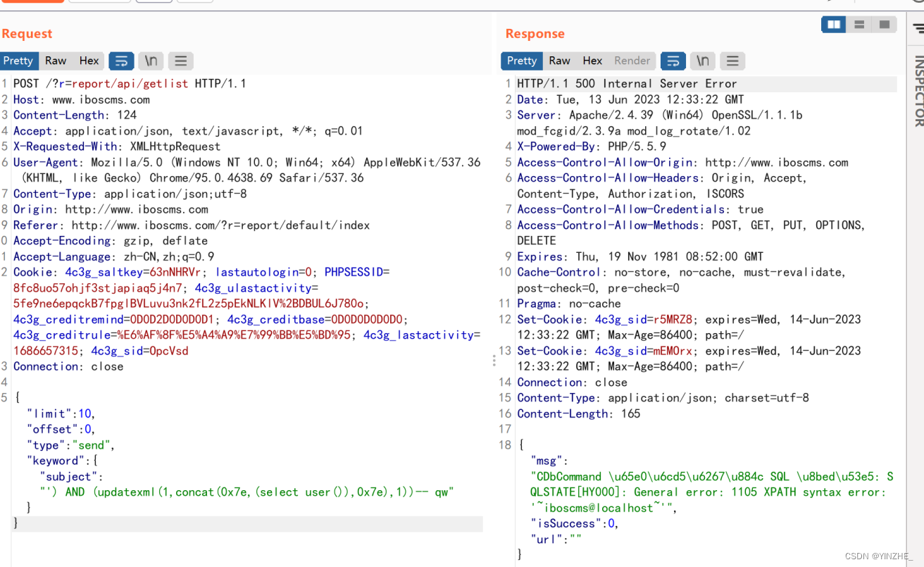The image size is (924, 567).
Task: Toggle the \n non-printable characters button in Request
Action: point(151,61)
